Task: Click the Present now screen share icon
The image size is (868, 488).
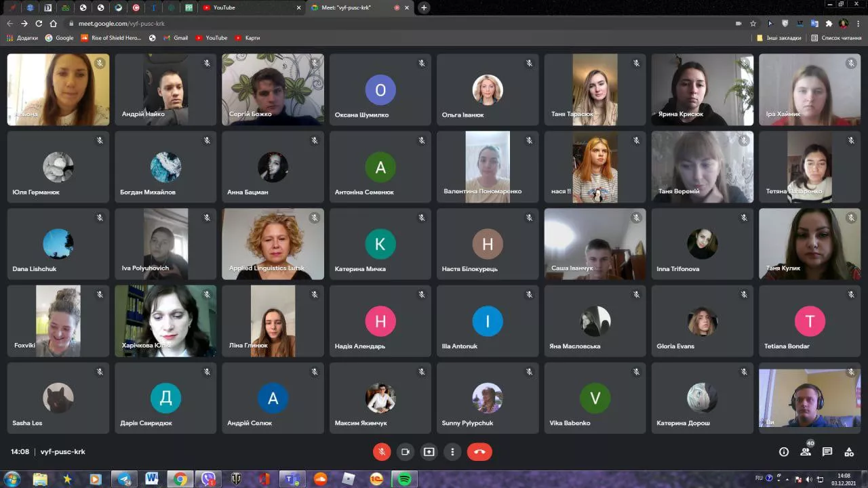Action: [x=429, y=452]
